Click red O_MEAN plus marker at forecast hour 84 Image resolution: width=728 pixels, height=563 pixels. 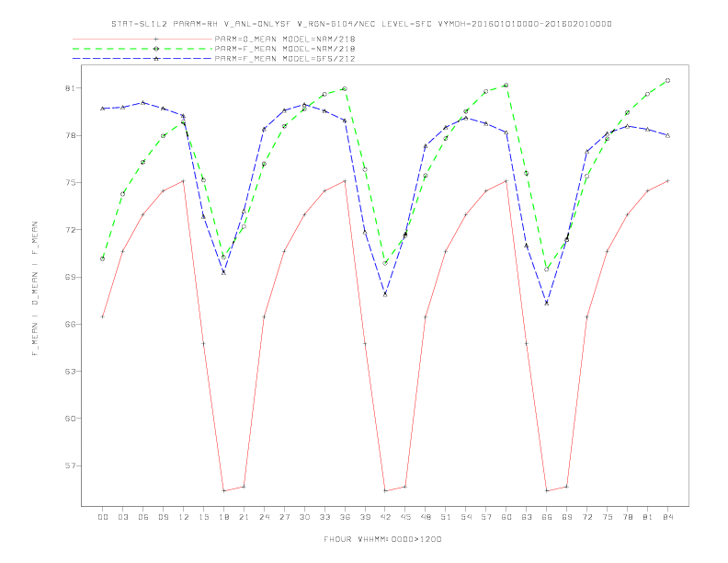coord(667,180)
